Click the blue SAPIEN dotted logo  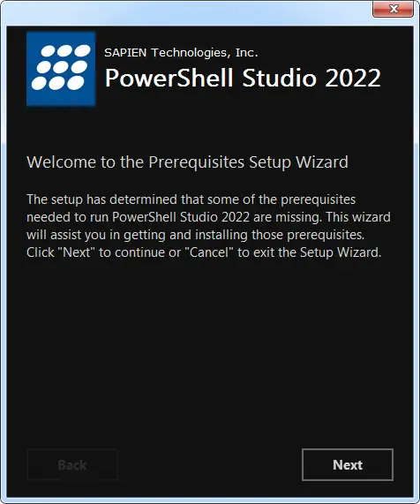tap(61, 69)
